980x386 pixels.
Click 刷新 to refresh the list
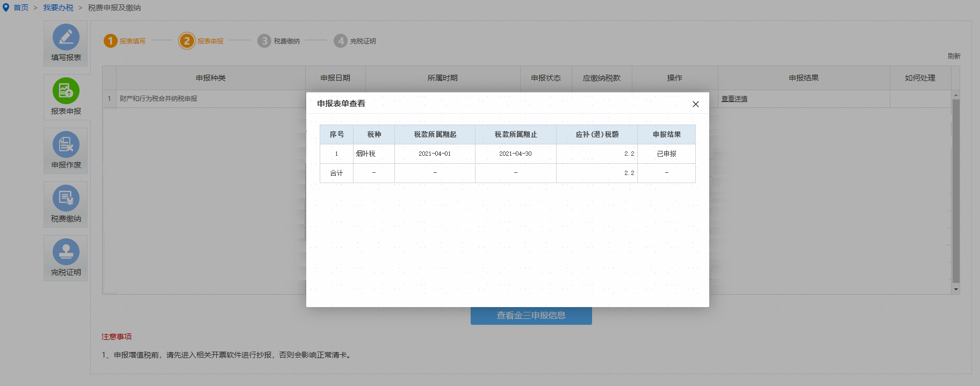pos(954,56)
